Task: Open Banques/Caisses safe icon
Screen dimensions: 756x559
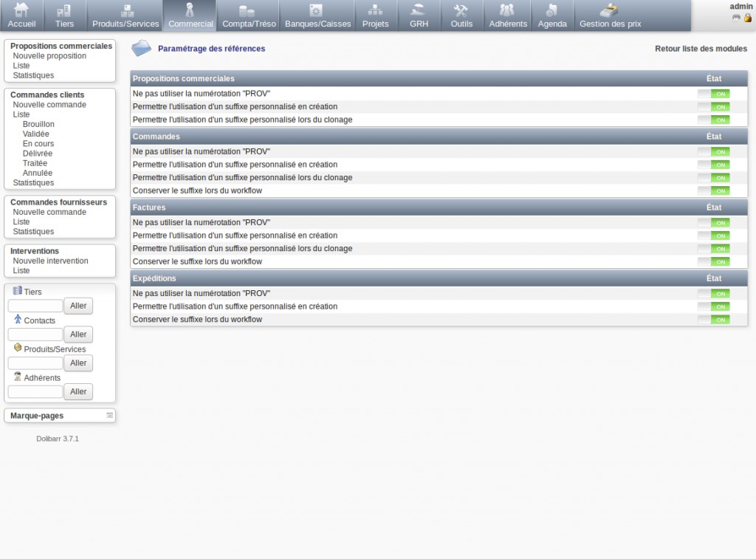Action: 316,10
